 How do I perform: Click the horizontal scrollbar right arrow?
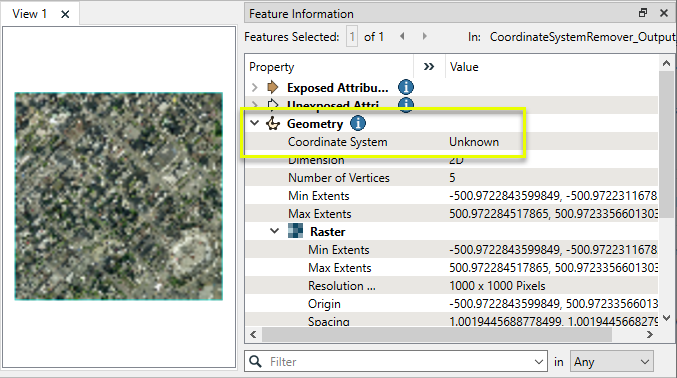650,334
